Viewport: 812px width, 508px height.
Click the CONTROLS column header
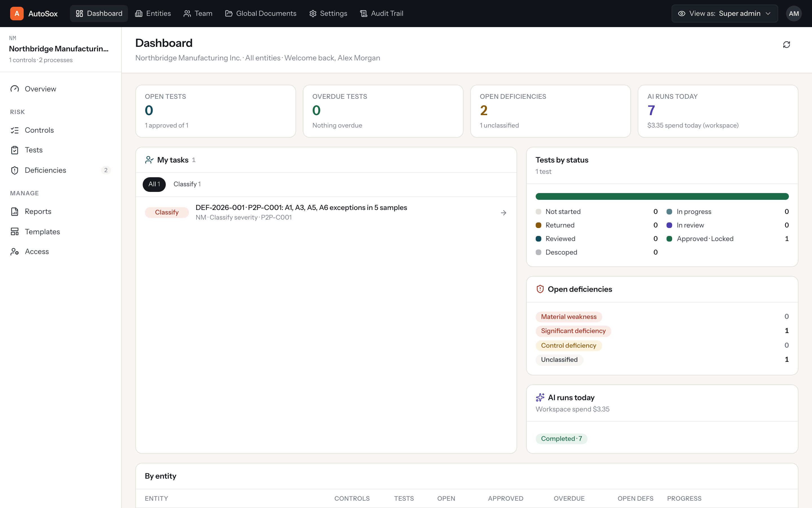point(352,499)
